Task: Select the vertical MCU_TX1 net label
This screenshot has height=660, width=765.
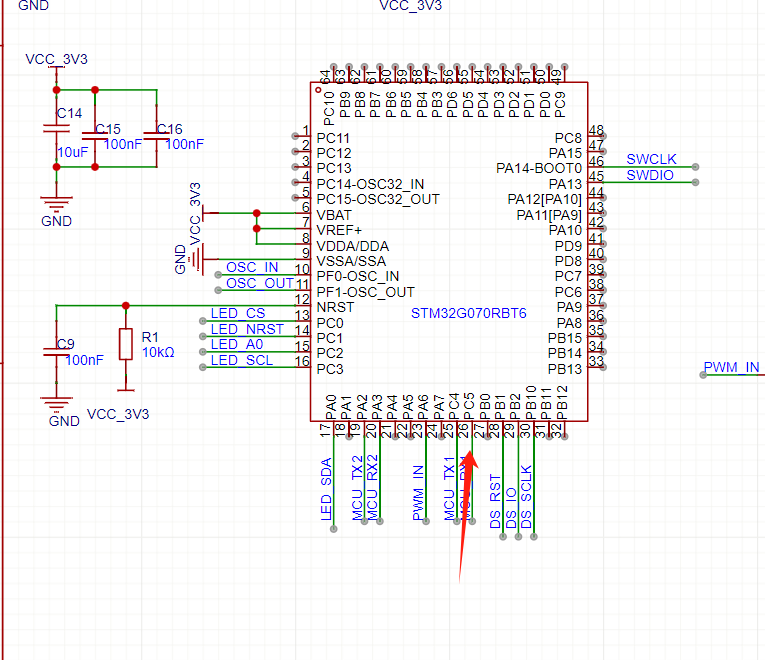Action: pos(449,489)
